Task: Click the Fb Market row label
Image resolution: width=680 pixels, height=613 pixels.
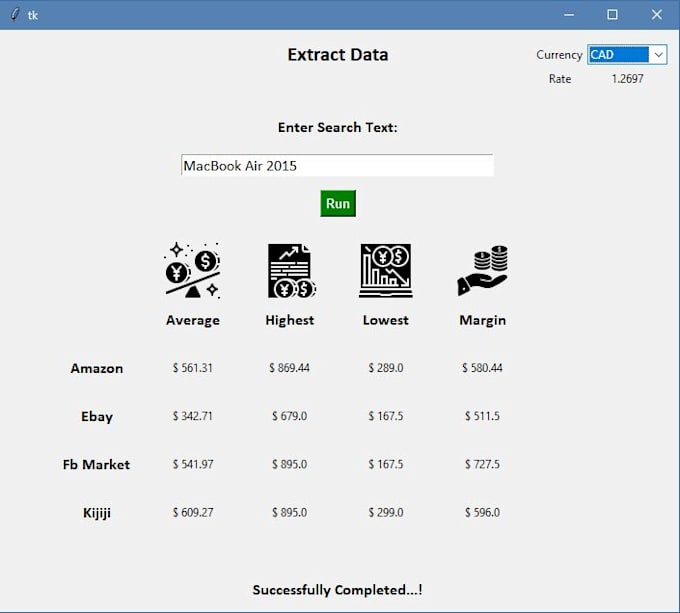Action: (x=96, y=465)
